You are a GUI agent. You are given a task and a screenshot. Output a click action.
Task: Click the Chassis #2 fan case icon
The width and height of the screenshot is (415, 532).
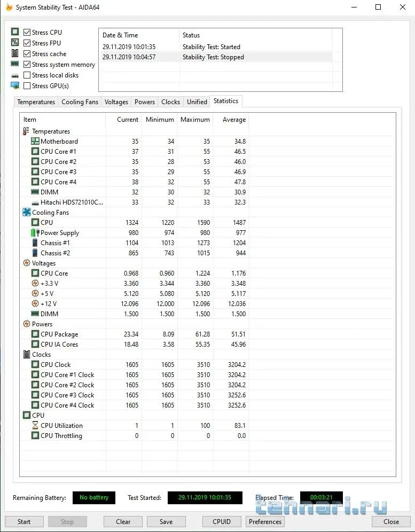point(35,253)
